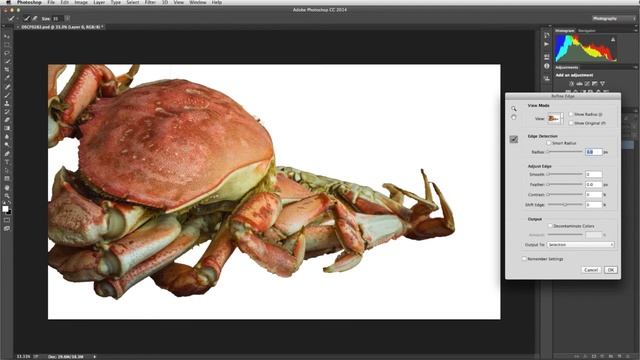Click histogram cached data warning triangle
Screen dimensions: 640x360
point(613,40)
